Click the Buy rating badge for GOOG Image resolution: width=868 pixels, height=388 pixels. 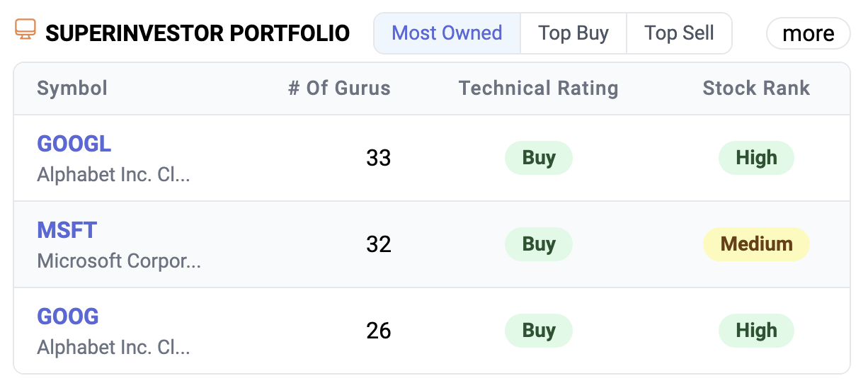pos(538,331)
